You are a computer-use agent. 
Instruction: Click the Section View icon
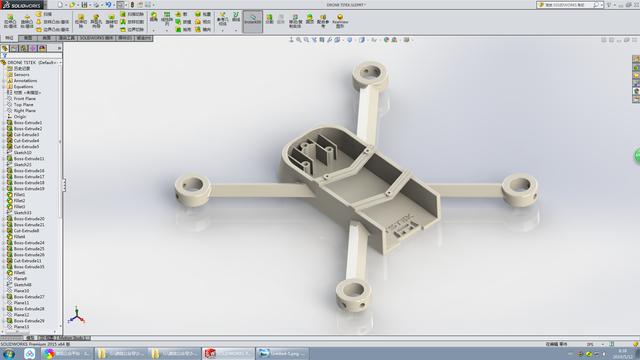coord(322,40)
